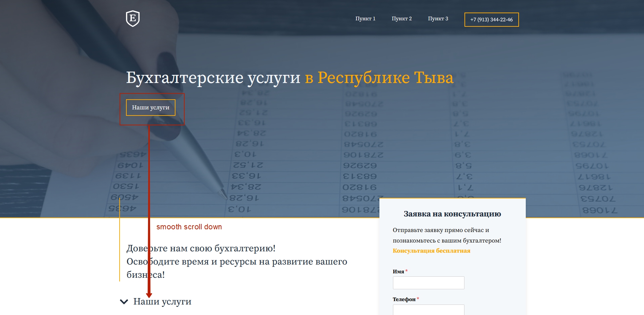The width and height of the screenshot is (644, 315).
Task: Click the orange в Республике Тыва text
Action: 379,78
